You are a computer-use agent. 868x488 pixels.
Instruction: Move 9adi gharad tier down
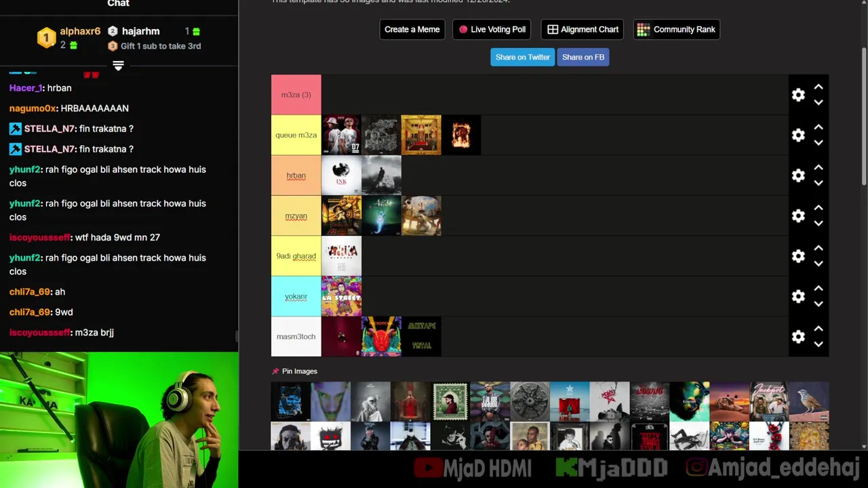pyautogui.click(x=818, y=264)
